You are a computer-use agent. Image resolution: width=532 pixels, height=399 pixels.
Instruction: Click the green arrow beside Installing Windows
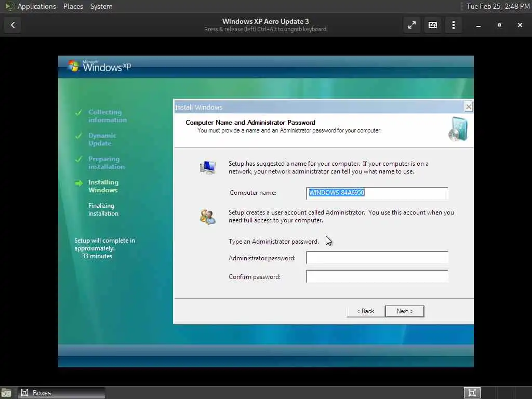[79, 183]
